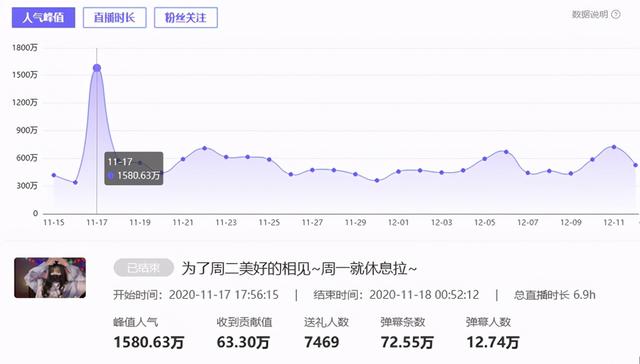The width and height of the screenshot is (640, 364).
Task: Click the 1500万 y-axis label
Action: pos(25,75)
